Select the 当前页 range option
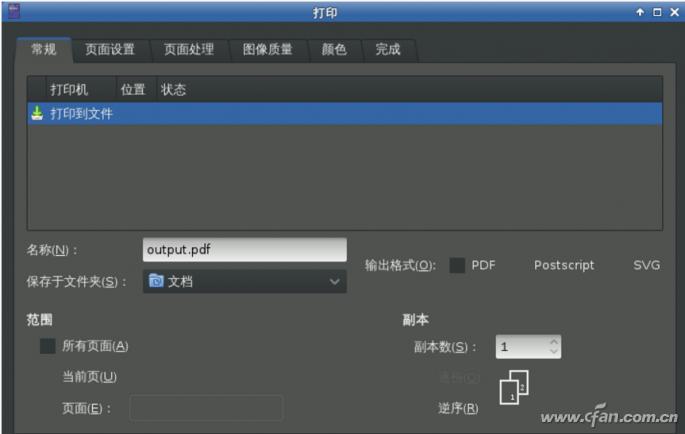Viewport: 685px width, 434px height. coord(89,377)
